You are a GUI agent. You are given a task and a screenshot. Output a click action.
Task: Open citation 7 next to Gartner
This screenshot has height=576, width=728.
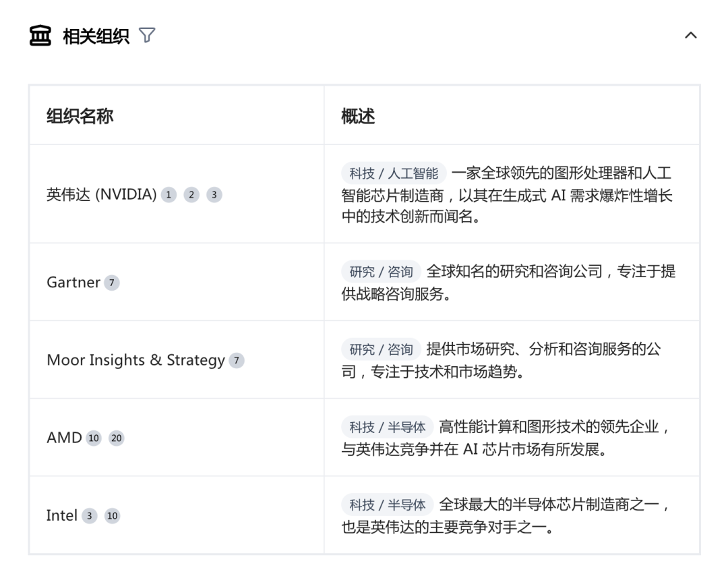click(111, 283)
